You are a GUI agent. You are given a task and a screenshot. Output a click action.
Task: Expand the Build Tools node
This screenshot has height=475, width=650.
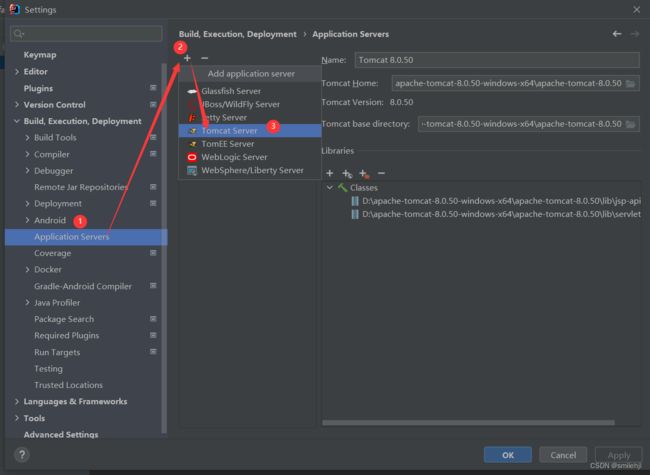(x=27, y=138)
